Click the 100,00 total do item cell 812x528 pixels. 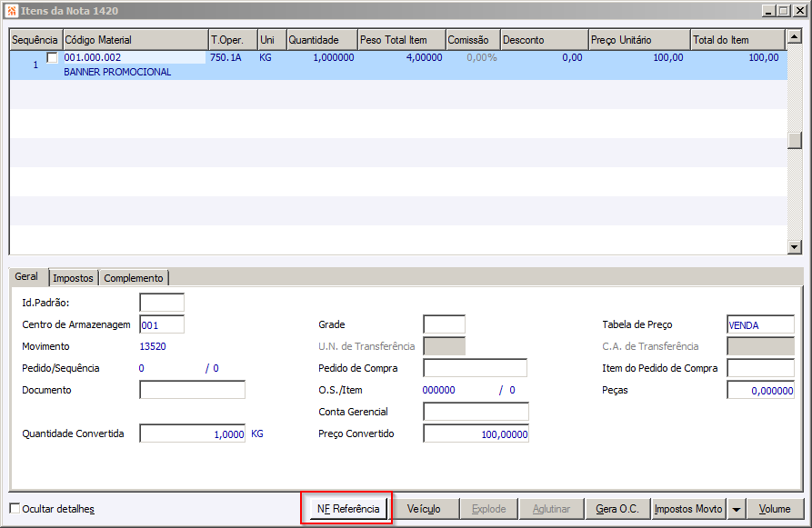pyautogui.click(x=764, y=57)
